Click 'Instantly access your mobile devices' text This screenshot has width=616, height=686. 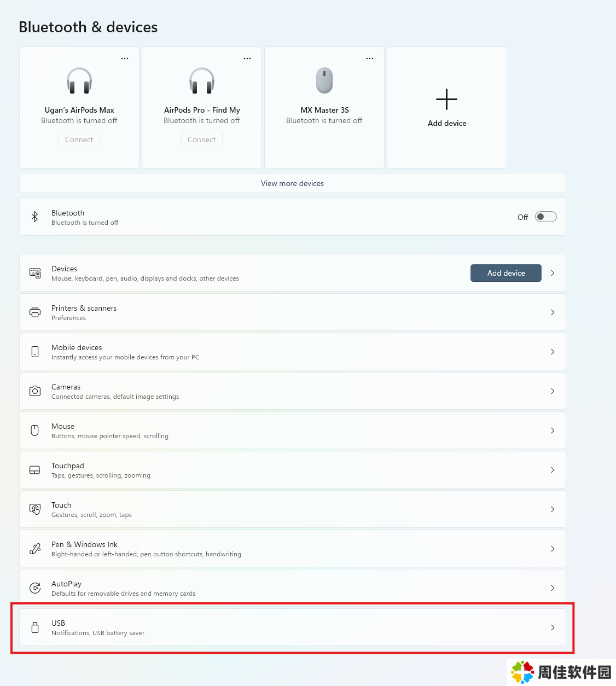pyautogui.click(x=125, y=357)
